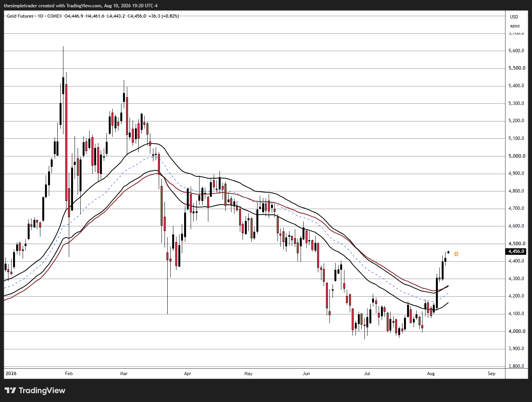532x402 pixels.
Task: Click the 5,200.0 price axis label
Action: click(x=516, y=121)
